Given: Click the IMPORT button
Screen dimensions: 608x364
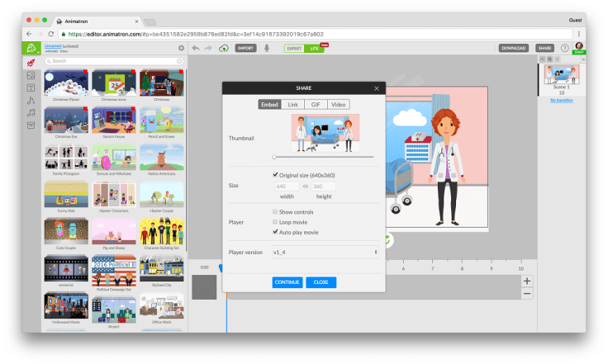Looking at the screenshot, I should coord(245,48).
